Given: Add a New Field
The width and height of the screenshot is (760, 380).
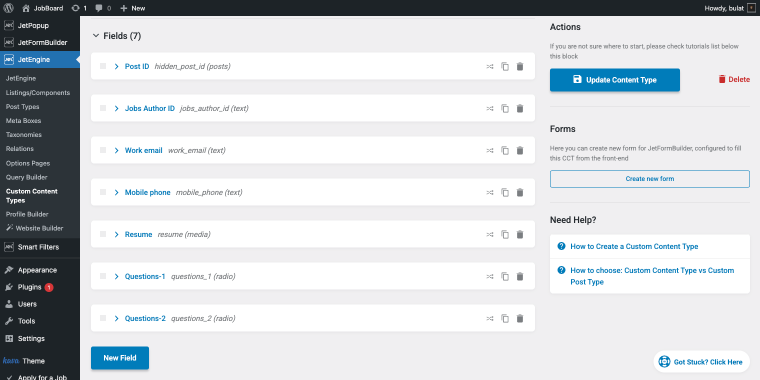Looking at the screenshot, I should 120,358.
